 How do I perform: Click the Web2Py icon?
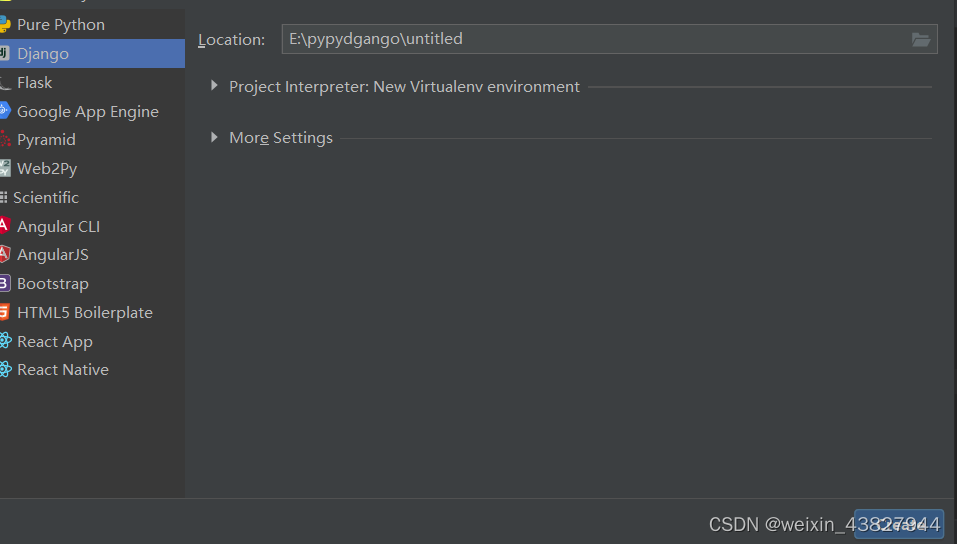pyautogui.click(x=5, y=168)
